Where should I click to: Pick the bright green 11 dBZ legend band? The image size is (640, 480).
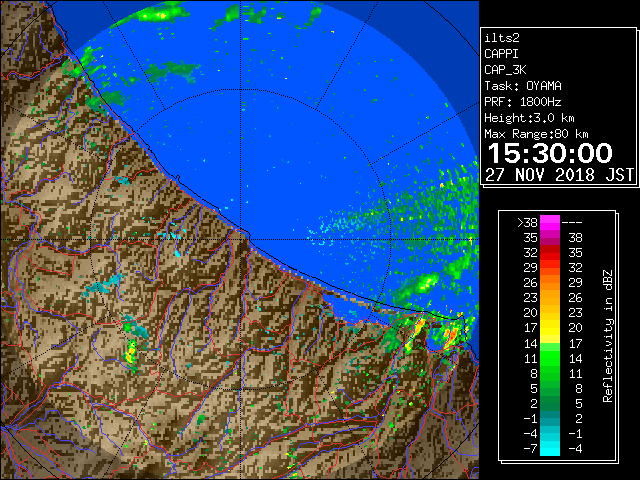pos(550,358)
